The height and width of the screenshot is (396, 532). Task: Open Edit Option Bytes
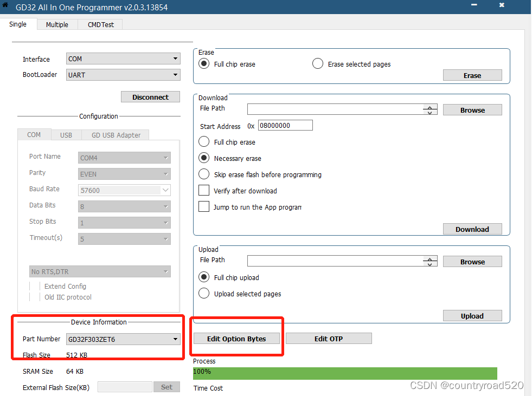[x=236, y=339]
